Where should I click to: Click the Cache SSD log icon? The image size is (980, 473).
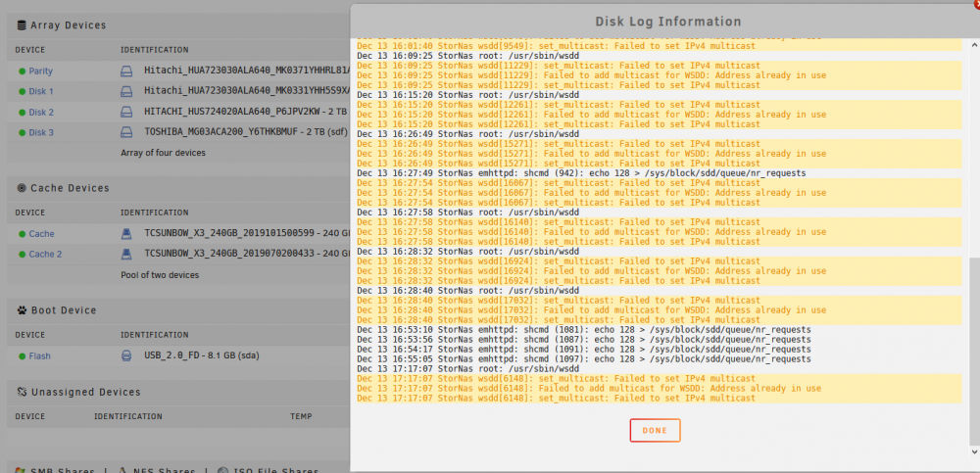coord(126,234)
